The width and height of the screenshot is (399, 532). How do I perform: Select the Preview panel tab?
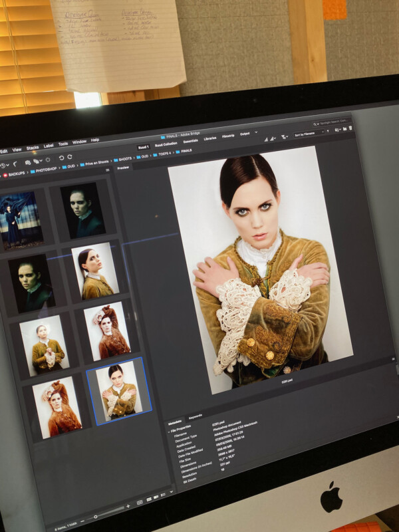coord(123,168)
